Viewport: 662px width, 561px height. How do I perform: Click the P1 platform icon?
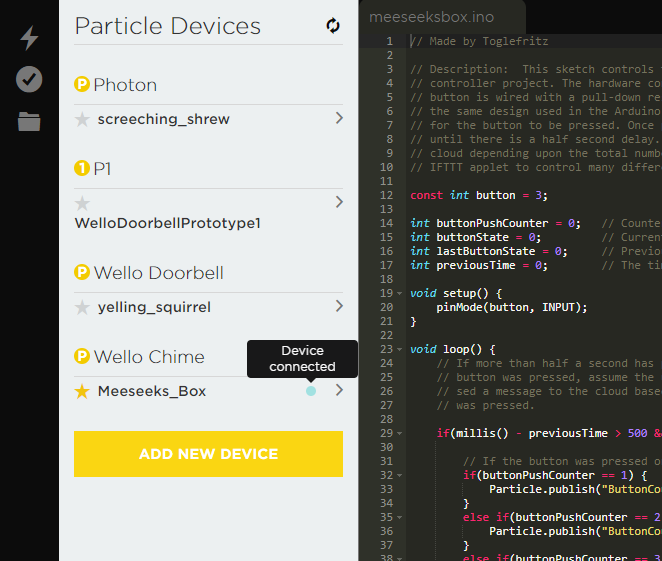[82, 168]
